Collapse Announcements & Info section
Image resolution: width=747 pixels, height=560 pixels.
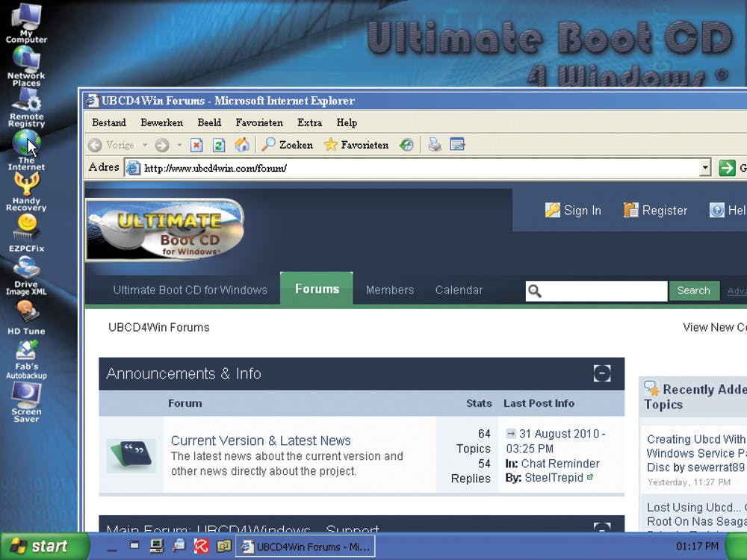(x=602, y=373)
